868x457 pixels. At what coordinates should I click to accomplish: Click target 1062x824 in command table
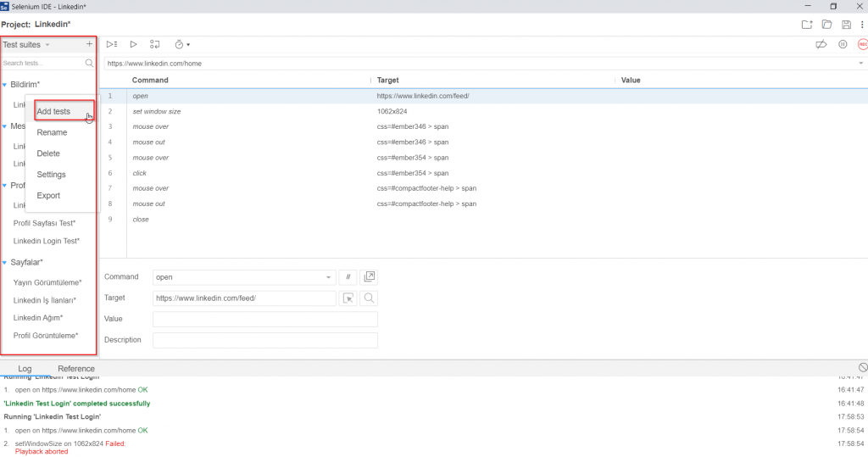[392, 111]
